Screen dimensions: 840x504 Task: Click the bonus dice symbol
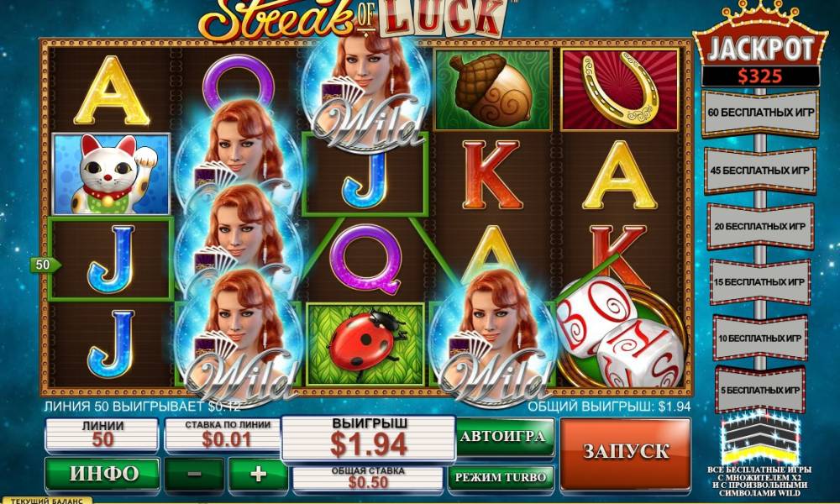(x=621, y=334)
